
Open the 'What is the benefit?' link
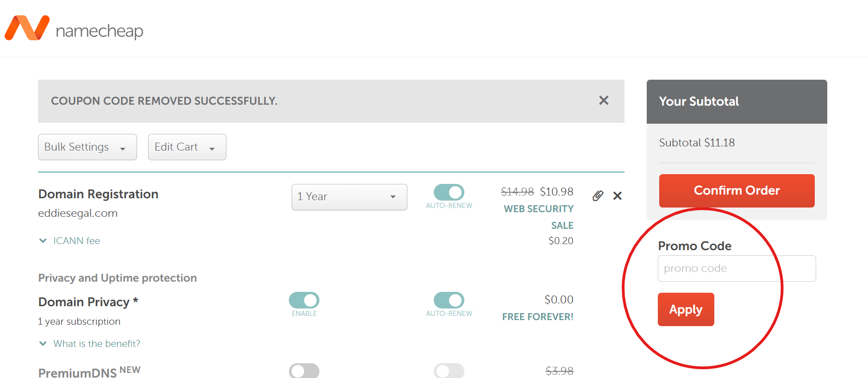tap(96, 344)
